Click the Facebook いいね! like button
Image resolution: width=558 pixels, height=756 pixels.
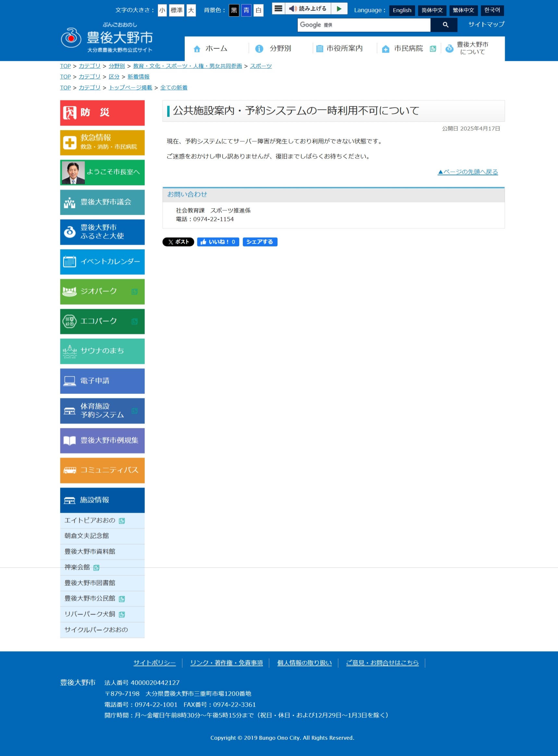[218, 242]
